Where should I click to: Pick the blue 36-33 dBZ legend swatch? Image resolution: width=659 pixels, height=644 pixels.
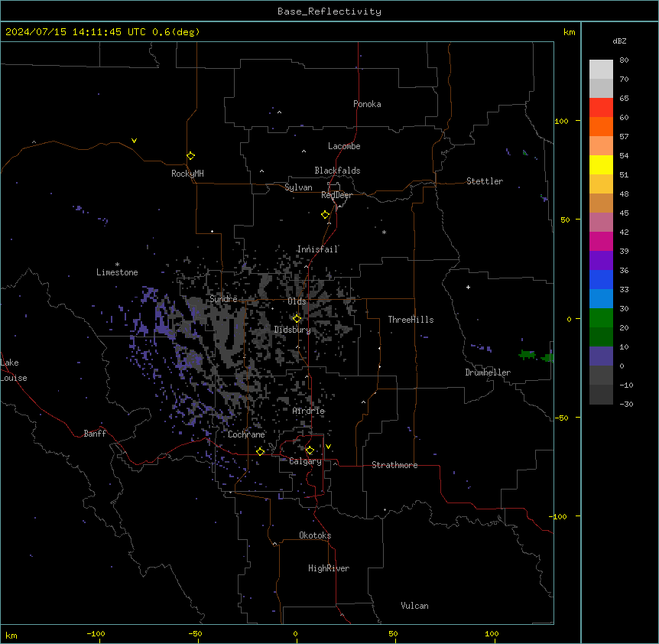pos(601,279)
